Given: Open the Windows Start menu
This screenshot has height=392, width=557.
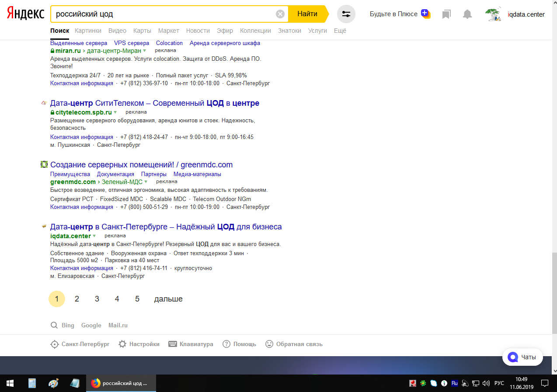Looking at the screenshot, I should [x=10, y=383].
